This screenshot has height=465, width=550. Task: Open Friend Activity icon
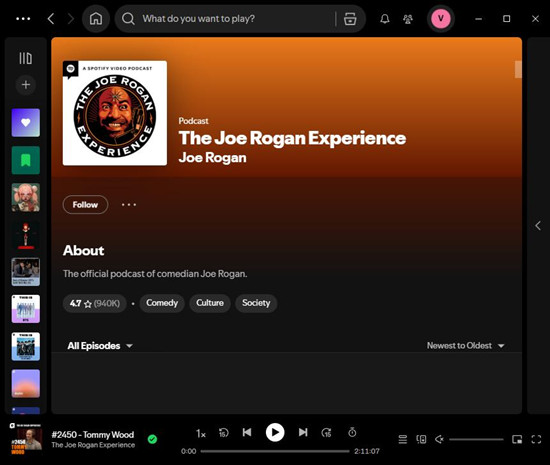coord(408,19)
